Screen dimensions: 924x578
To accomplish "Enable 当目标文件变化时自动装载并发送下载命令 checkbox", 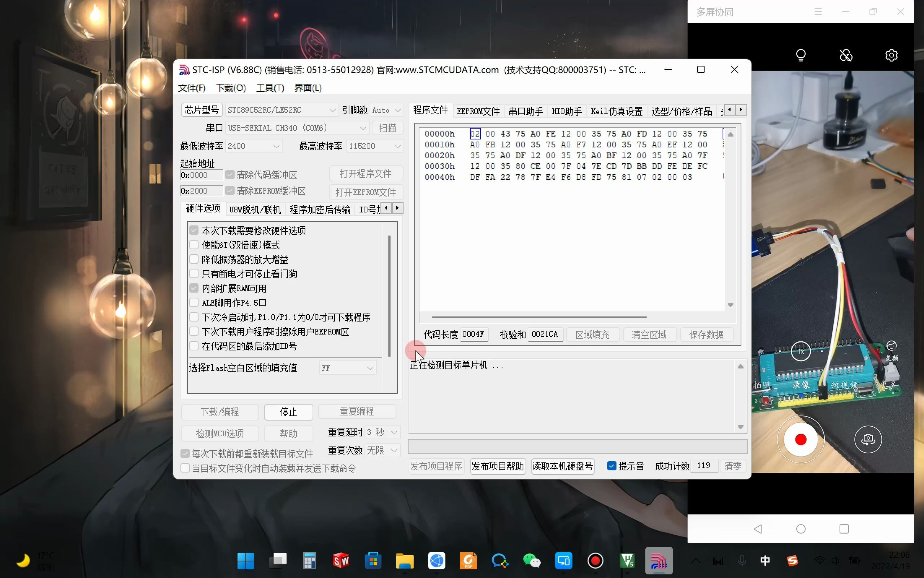I will point(185,468).
